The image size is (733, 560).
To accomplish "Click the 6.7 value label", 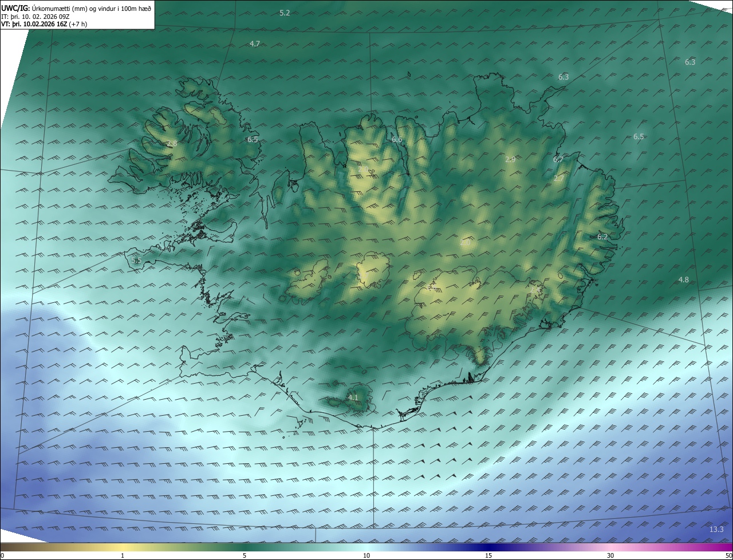I will click(558, 160).
